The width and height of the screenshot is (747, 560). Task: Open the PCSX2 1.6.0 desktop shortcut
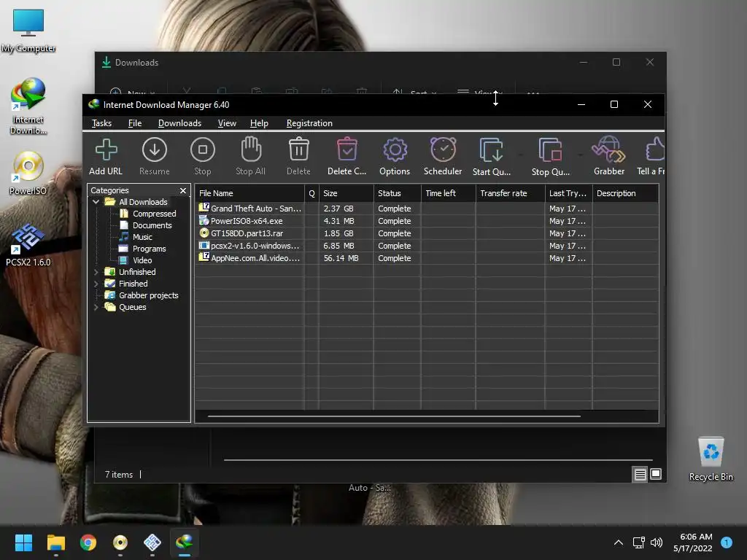(28, 244)
